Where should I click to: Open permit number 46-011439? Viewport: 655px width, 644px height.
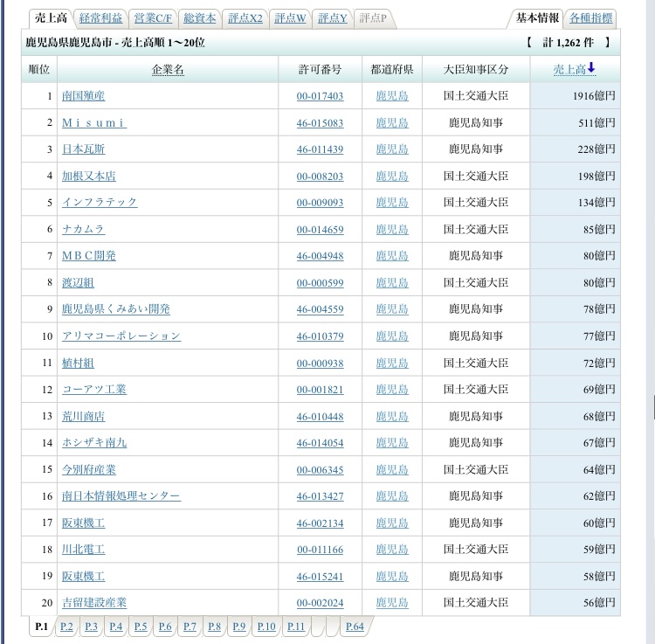tap(320, 149)
